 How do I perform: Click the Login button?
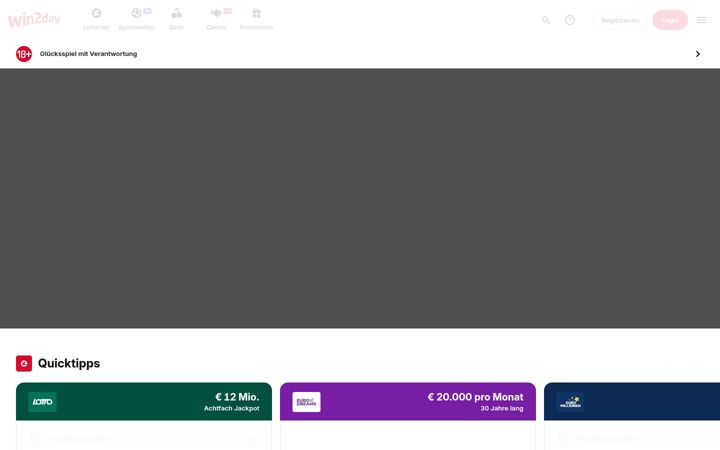[670, 20]
